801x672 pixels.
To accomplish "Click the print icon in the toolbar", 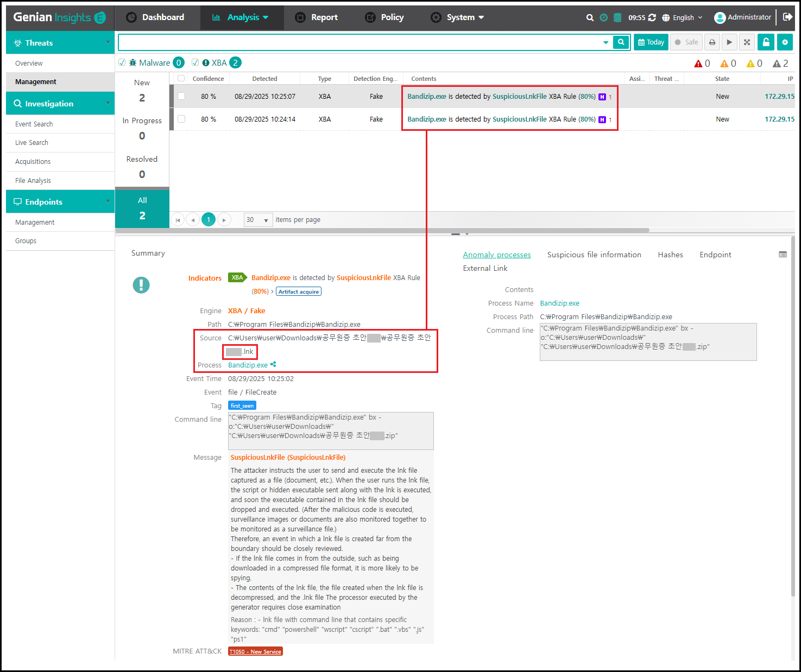I will click(x=712, y=42).
